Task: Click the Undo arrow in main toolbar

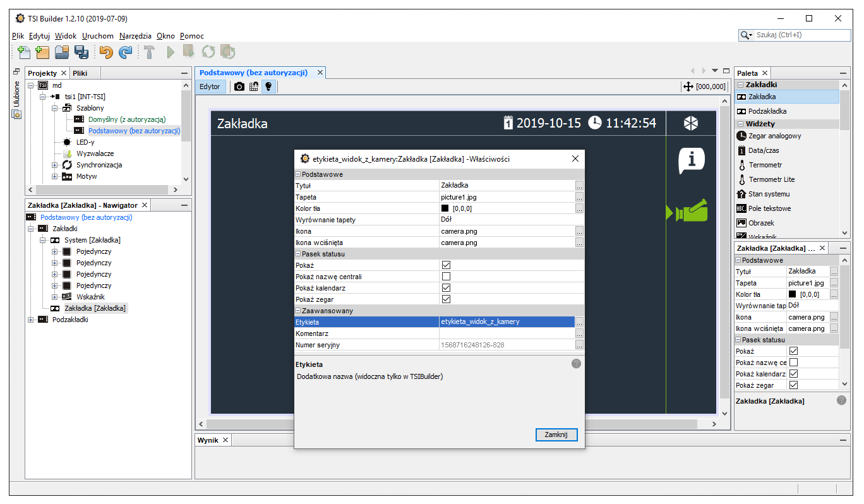Action: click(106, 52)
